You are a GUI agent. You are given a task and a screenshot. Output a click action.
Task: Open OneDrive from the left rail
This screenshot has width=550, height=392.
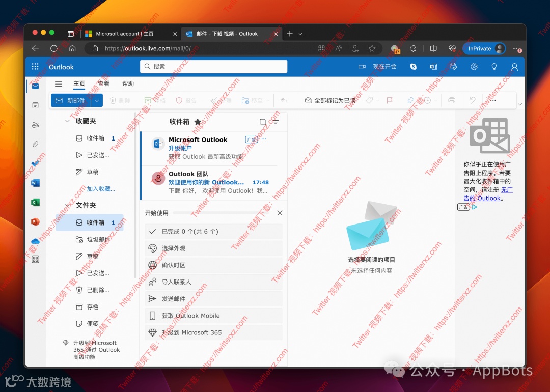36,241
